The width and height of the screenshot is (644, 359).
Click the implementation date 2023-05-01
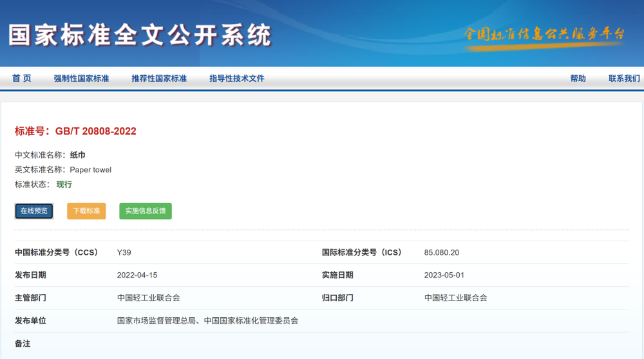click(444, 275)
